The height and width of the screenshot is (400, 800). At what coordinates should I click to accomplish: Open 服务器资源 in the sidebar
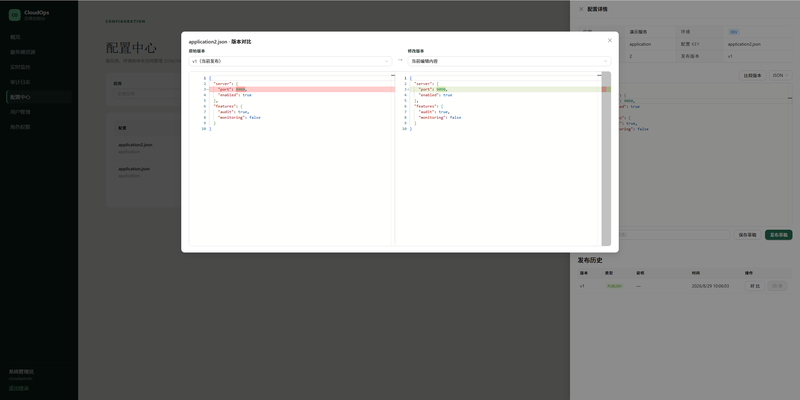coord(39,52)
